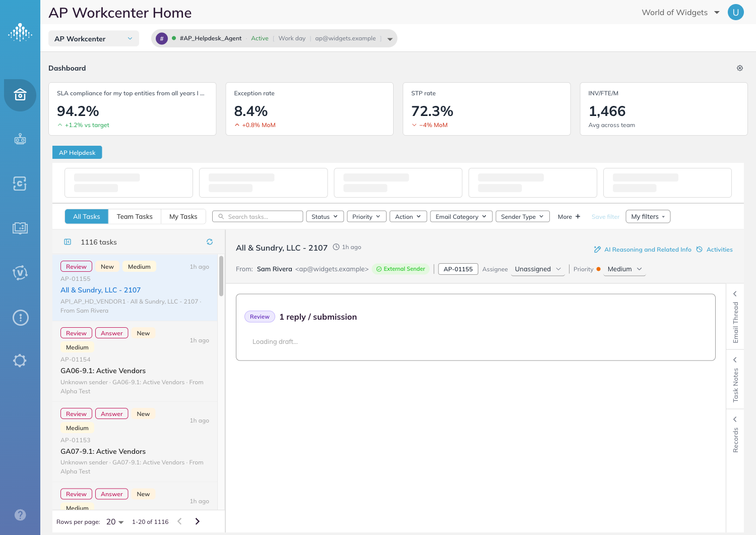
Task: Click the STP rate 72.3% card
Action: tap(487, 109)
